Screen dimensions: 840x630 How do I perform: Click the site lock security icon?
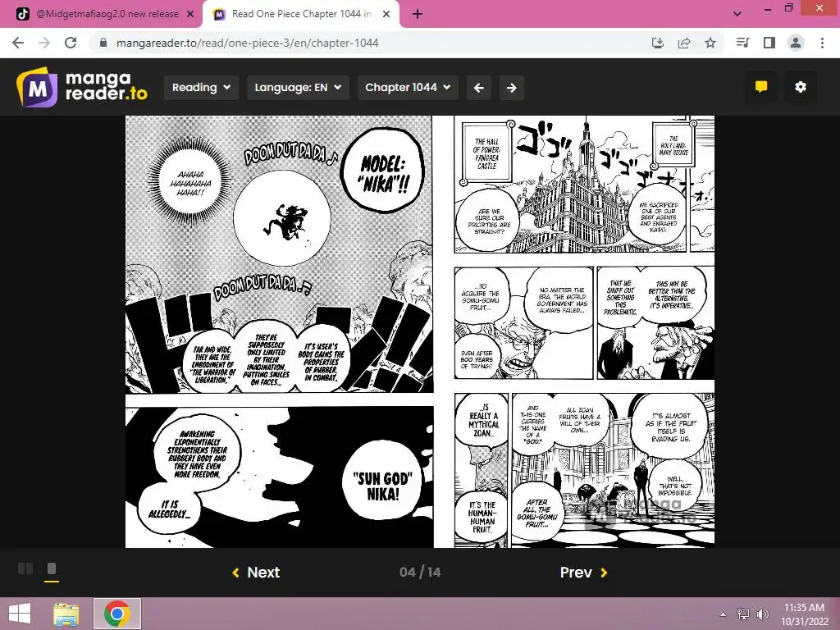[x=103, y=43]
